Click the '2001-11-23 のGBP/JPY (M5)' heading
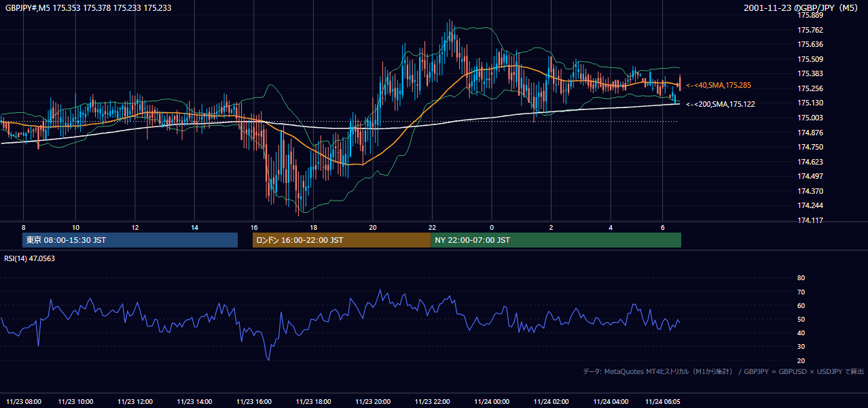This screenshot has width=868, height=408. (802, 8)
